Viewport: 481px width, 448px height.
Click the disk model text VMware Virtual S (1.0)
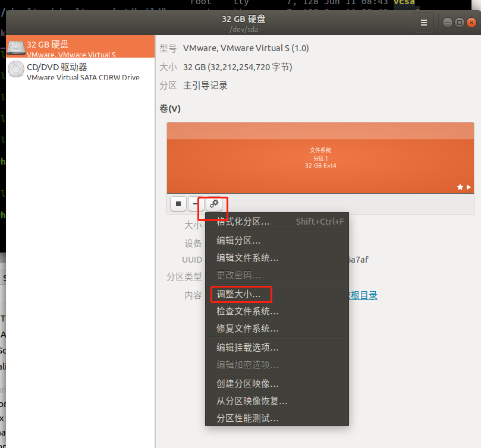coord(246,48)
